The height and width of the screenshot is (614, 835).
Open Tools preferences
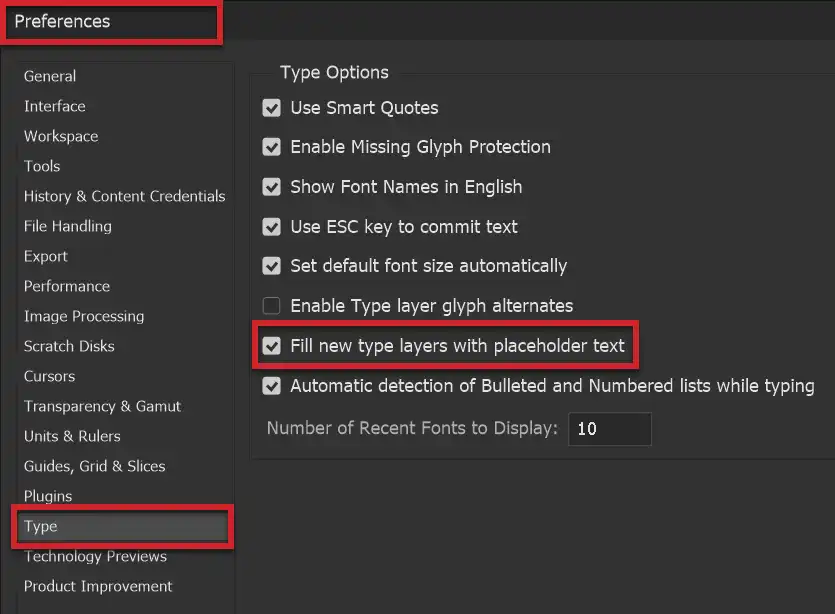[x=41, y=166]
